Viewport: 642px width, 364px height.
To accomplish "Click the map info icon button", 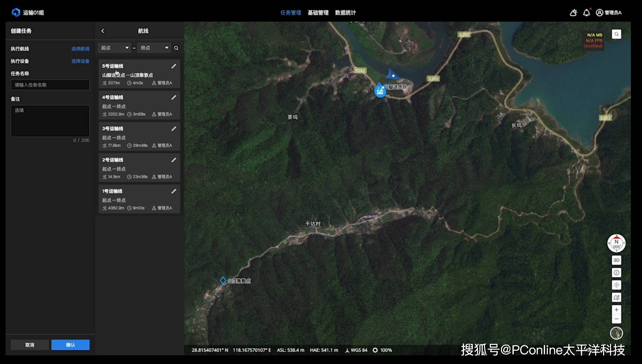I will [617, 273].
